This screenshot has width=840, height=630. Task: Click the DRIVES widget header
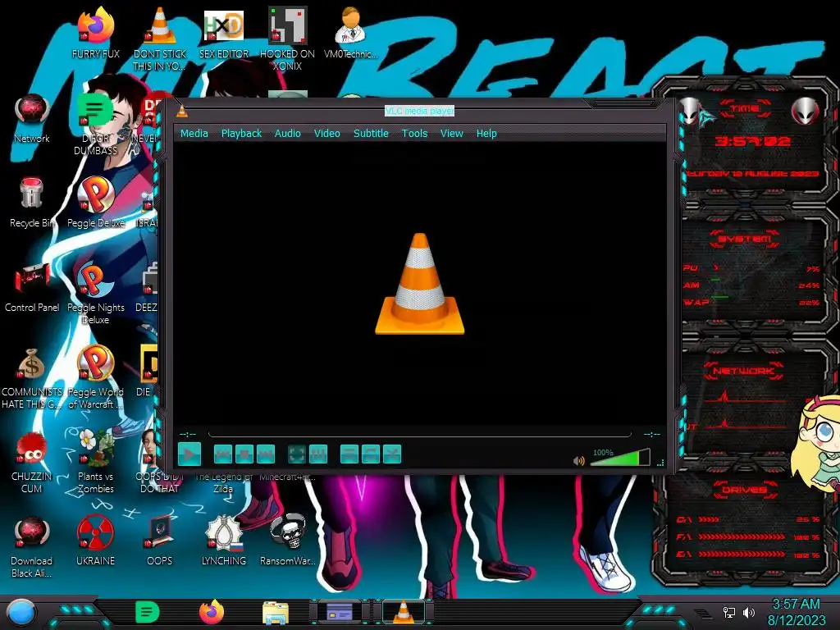tap(744, 490)
